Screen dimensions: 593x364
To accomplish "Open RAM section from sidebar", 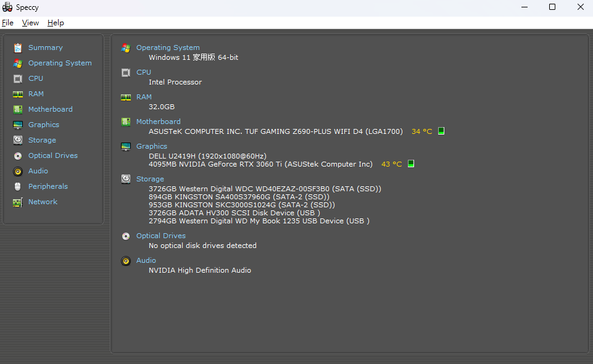I will pyautogui.click(x=36, y=94).
